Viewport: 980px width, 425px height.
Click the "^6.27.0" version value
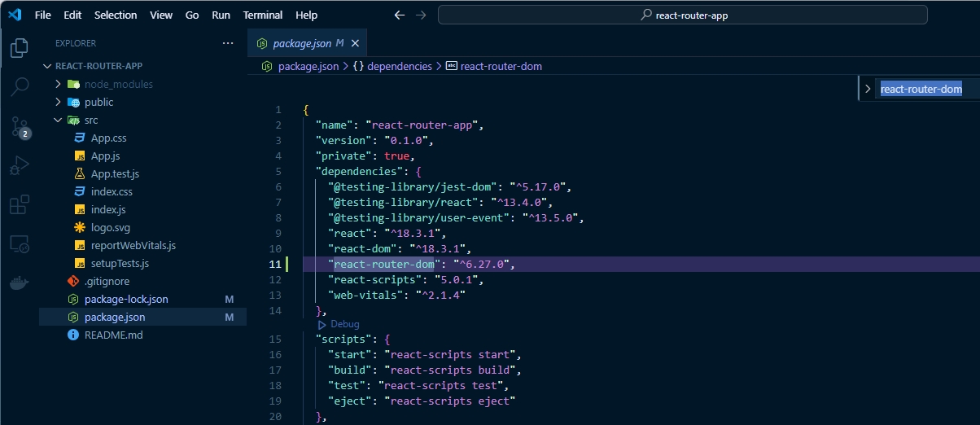[480, 264]
